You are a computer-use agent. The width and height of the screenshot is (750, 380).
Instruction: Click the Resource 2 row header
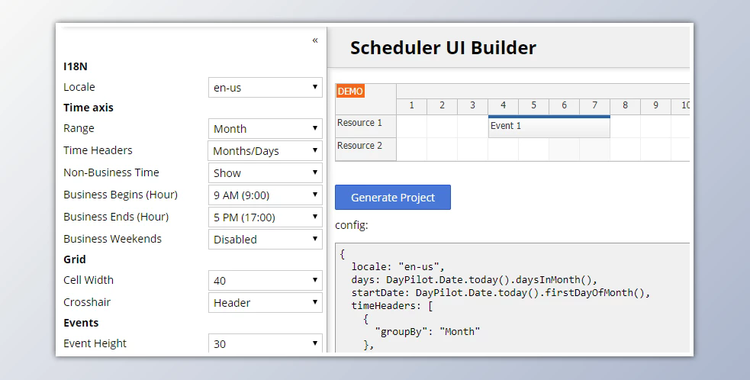click(x=366, y=149)
